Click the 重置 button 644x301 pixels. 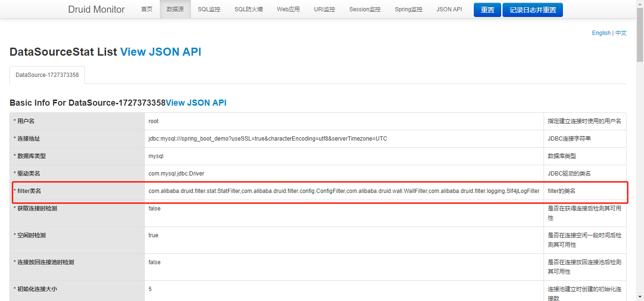[487, 9]
